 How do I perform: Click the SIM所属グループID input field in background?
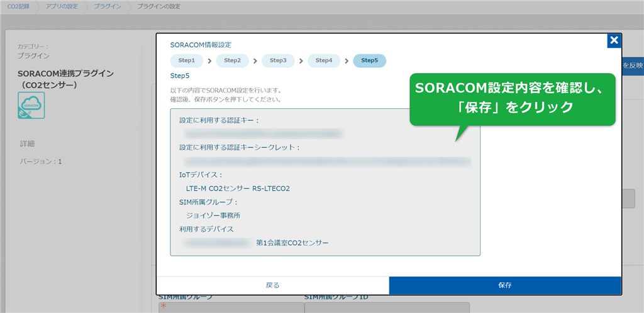[x=387, y=307]
